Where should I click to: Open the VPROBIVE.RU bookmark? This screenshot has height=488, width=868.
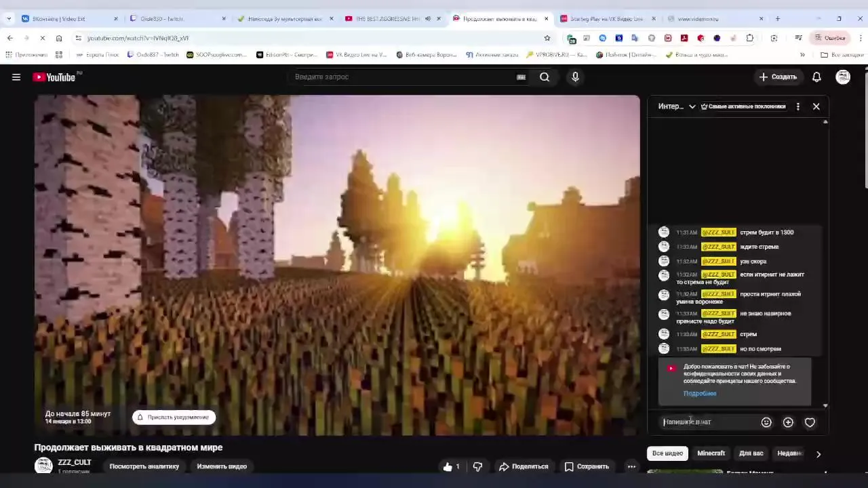pyautogui.click(x=556, y=55)
